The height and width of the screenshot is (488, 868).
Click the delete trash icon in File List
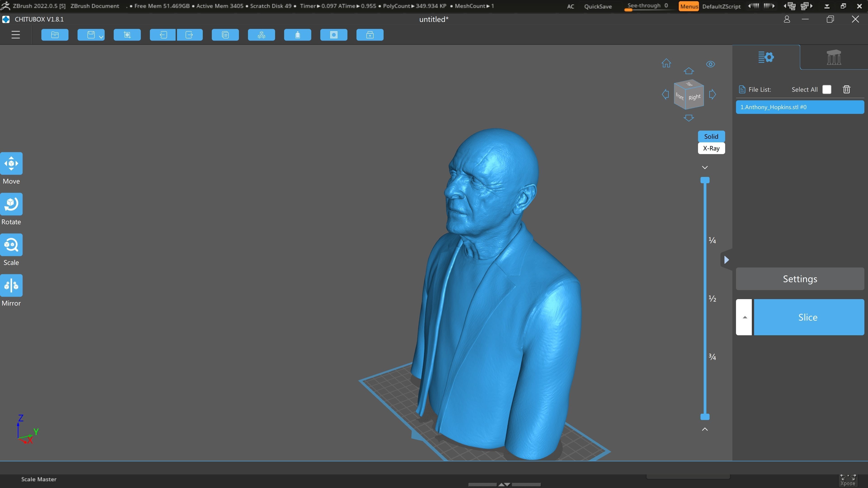point(847,89)
